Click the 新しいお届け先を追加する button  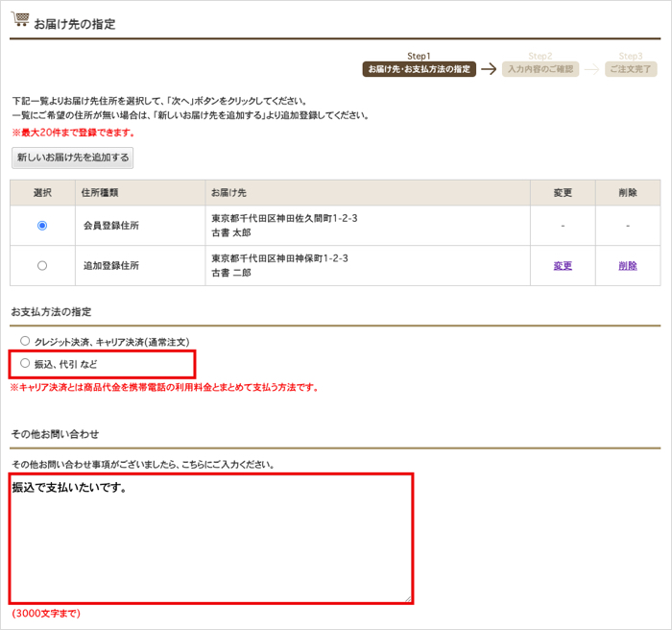pyautogui.click(x=72, y=157)
